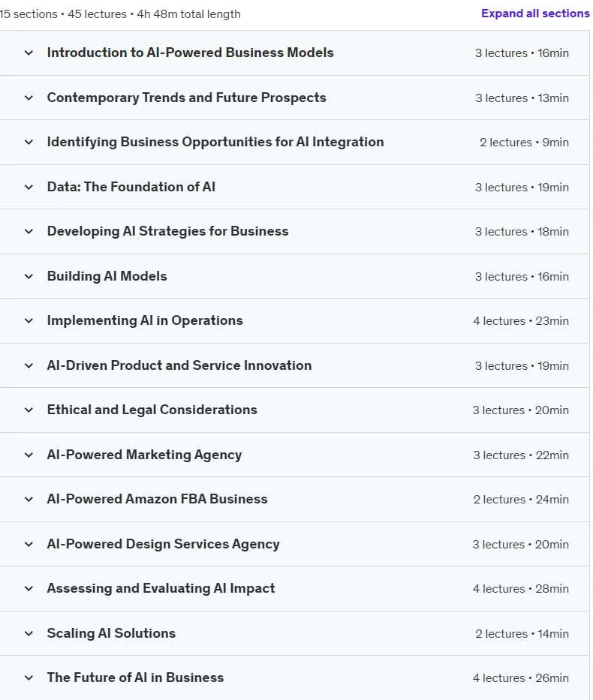The width and height of the screenshot is (593, 700).
Task: Select Assessing and Evaluating AI Impact title
Action: tap(161, 588)
